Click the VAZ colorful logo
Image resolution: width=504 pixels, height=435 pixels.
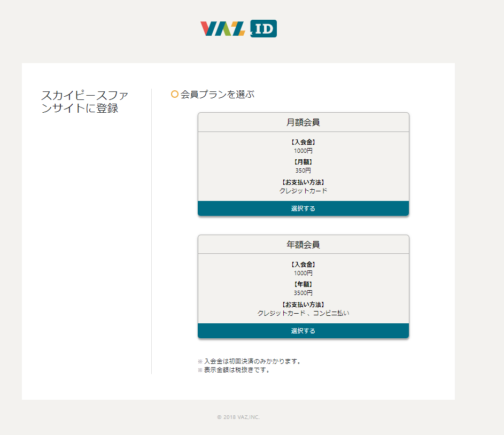(223, 29)
